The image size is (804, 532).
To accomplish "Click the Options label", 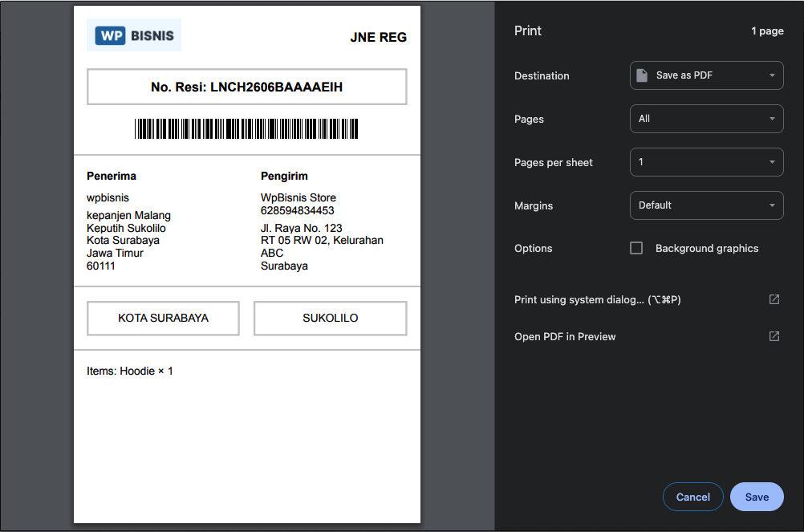I will click(534, 249).
